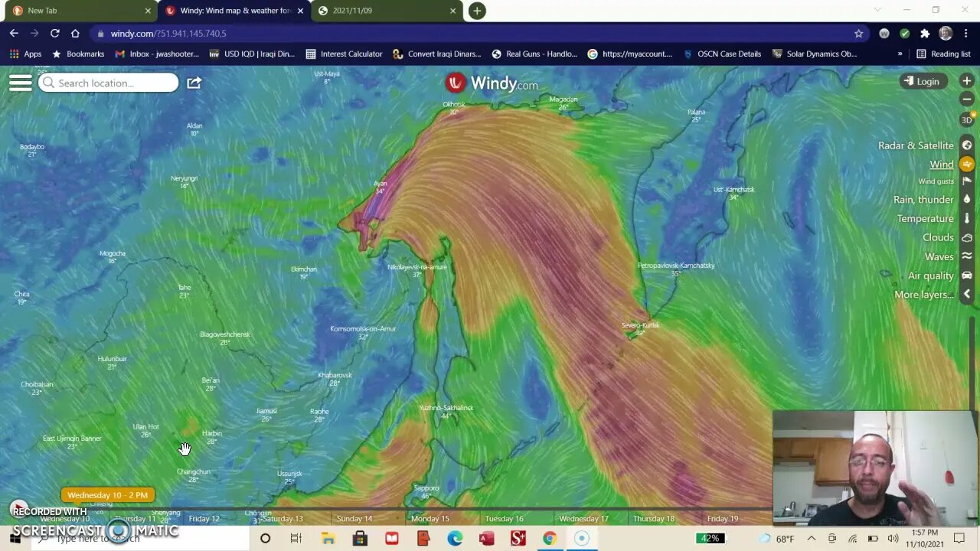Open the Chrome extensions puzzle menu
Viewport: 980px width, 551px height.
(925, 34)
